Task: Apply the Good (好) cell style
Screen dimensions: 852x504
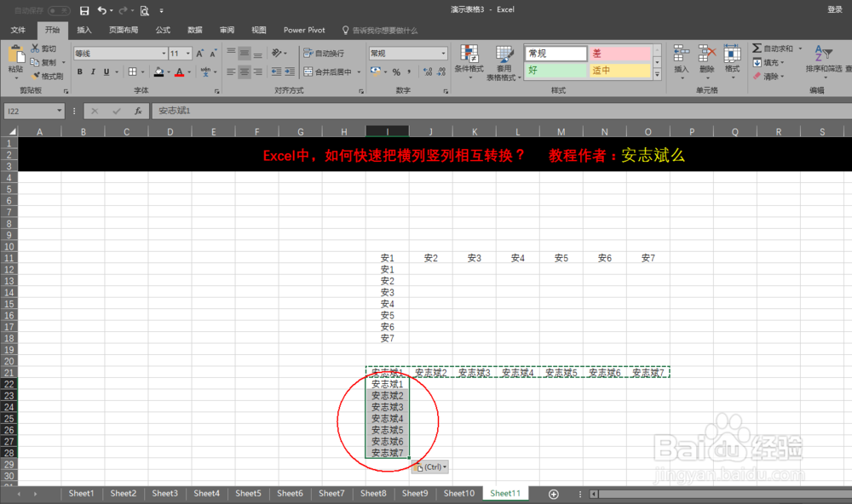Action: coord(556,70)
